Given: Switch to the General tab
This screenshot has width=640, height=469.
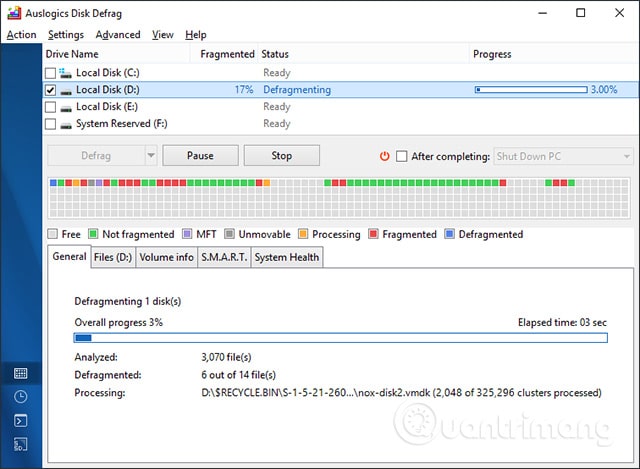Looking at the screenshot, I should click(69, 256).
